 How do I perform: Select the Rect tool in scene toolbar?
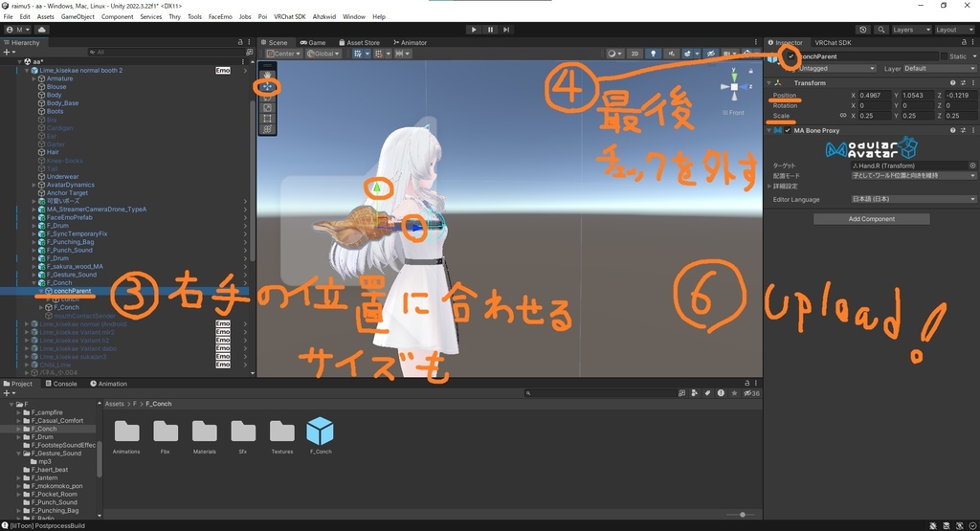267,118
